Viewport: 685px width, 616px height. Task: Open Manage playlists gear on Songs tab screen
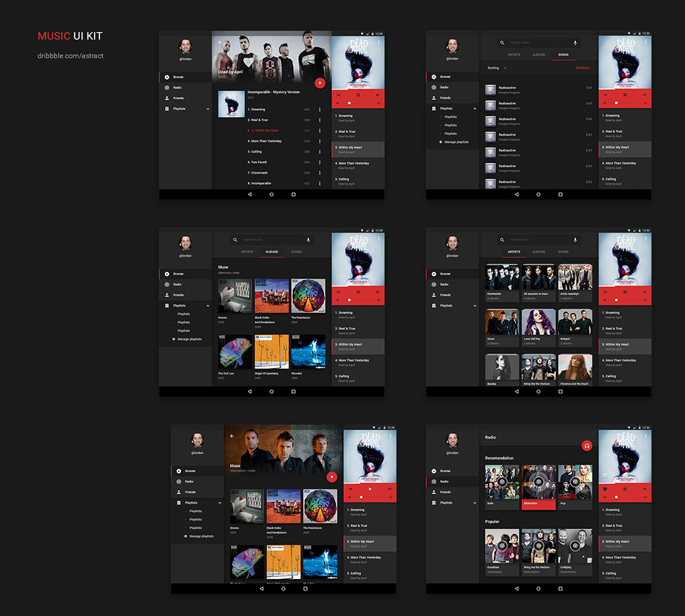440,142
